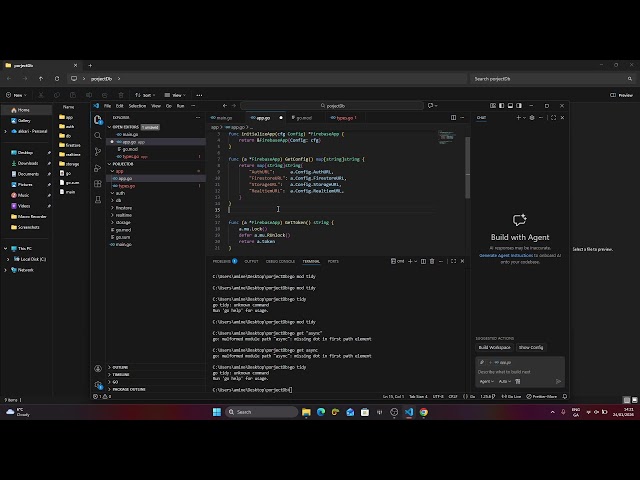
Task: Navigate forward in VS Code title bar
Action: pyautogui.click(x=234, y=106)
